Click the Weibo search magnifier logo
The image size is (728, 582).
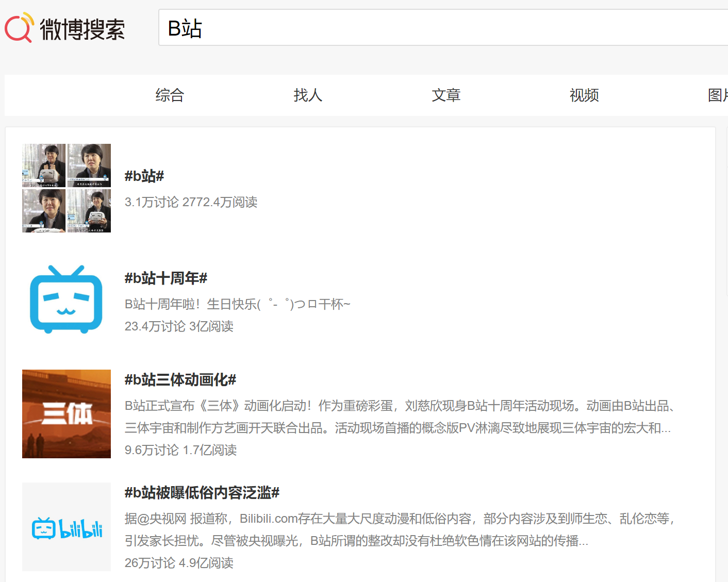pyautogui.click(x=20, y=28)
